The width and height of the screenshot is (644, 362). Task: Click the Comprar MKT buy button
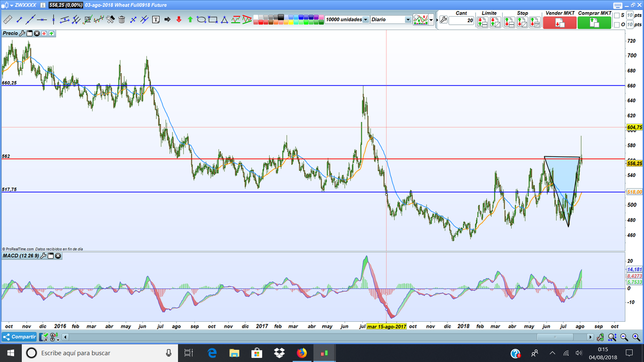594,23
